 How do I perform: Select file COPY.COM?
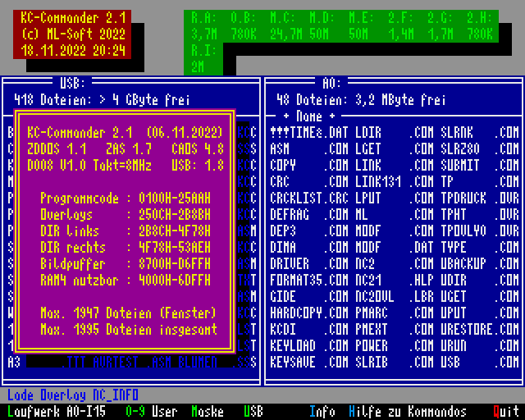pyautogui.click(x=308, y=166)
